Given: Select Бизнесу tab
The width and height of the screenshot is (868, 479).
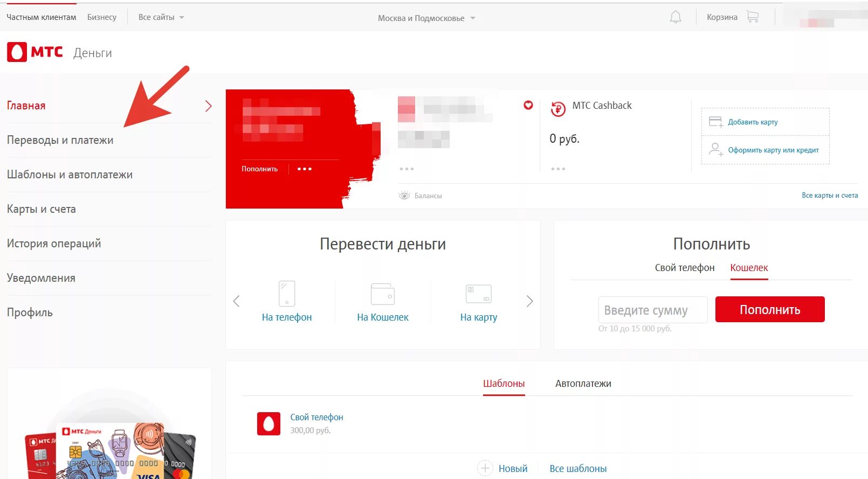Looking at the screenshot, I should pyautogui.click(x=102, y=17).
